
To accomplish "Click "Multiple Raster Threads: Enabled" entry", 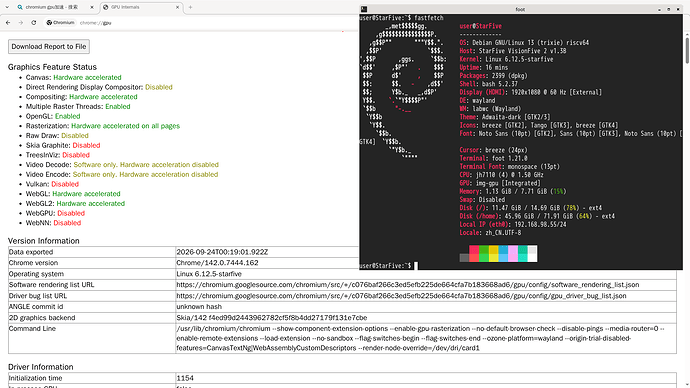I will [78, 106].
